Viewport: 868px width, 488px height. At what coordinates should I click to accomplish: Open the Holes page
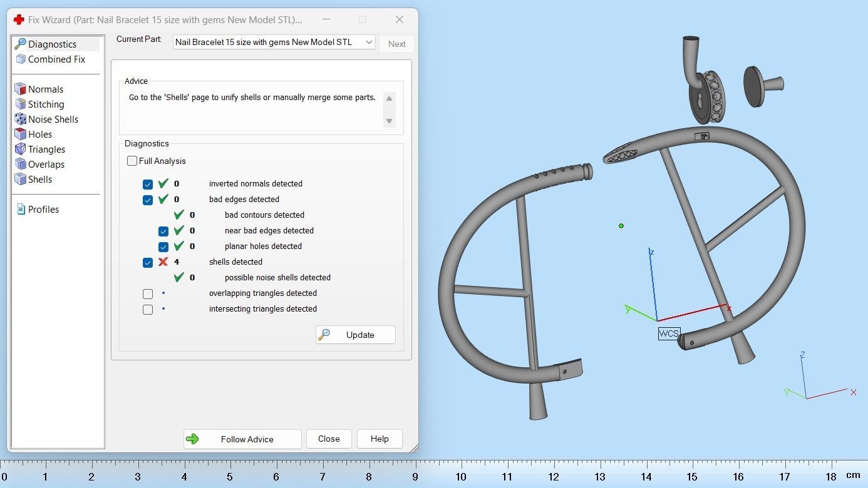(x=40, y=135)
